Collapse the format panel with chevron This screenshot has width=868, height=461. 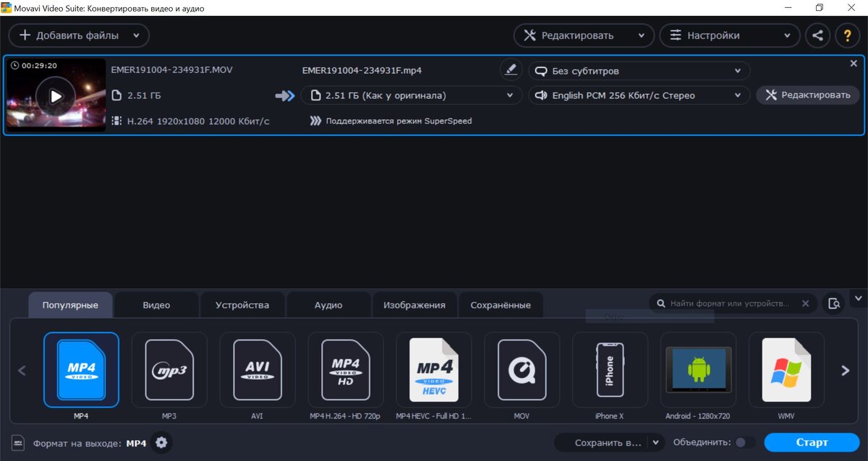point(859,298)
